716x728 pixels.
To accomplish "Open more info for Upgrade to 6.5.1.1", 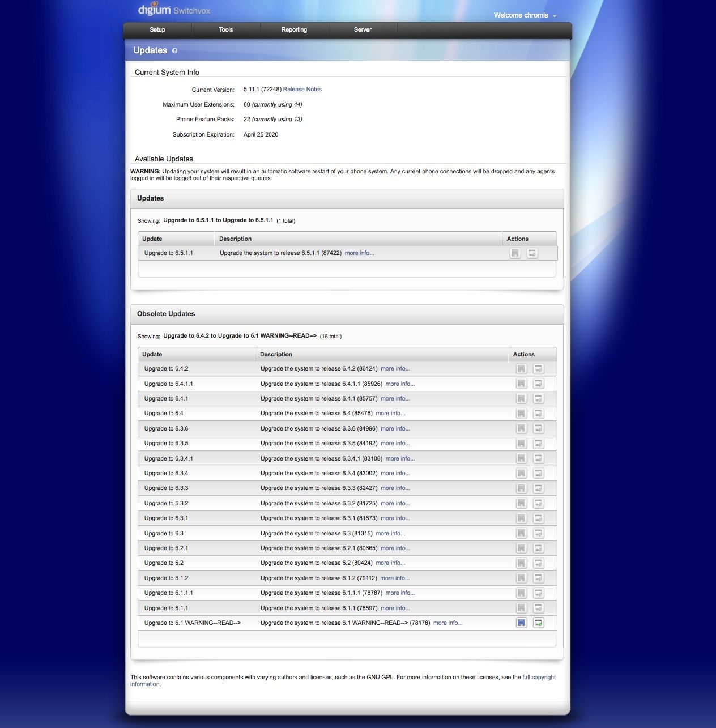I will click(x=359, y=253).
